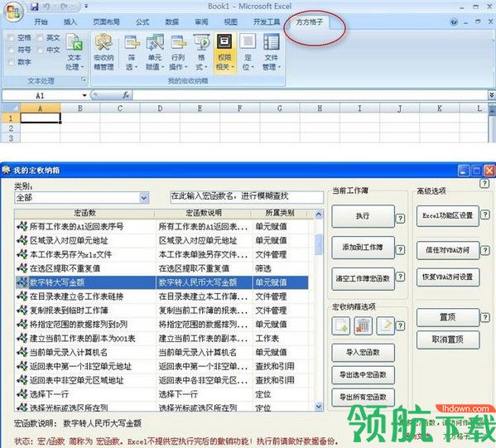Click the delete macro trash can icon
This screenshot has width=496, height=448.
coord(364,325)
